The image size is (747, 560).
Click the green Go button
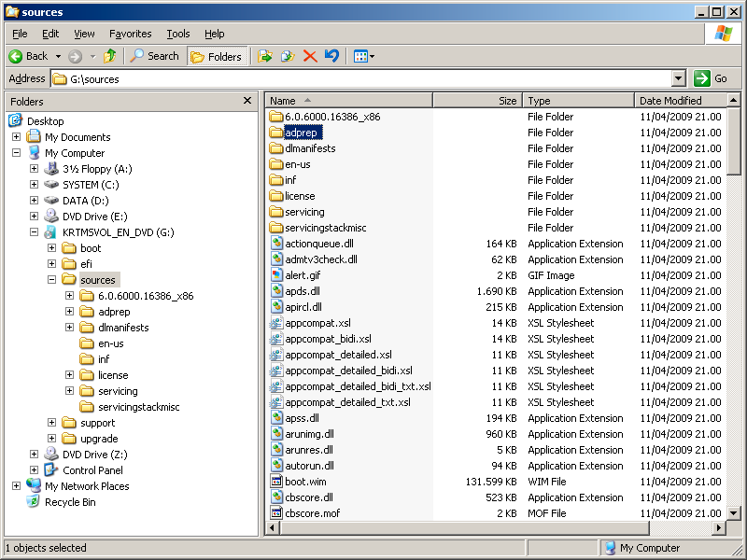pyautogui.click(x=711, y=78)
